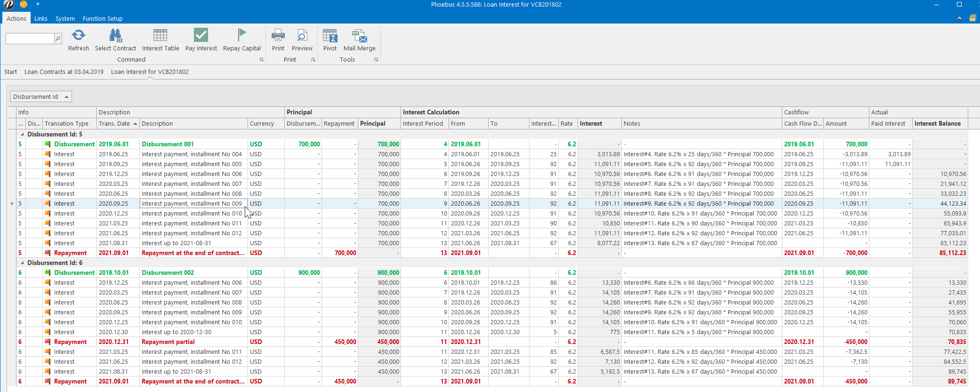The width and height of the screenshot is (980, 392).
Task: Click the Print icon
Action: tap(278, 36)
